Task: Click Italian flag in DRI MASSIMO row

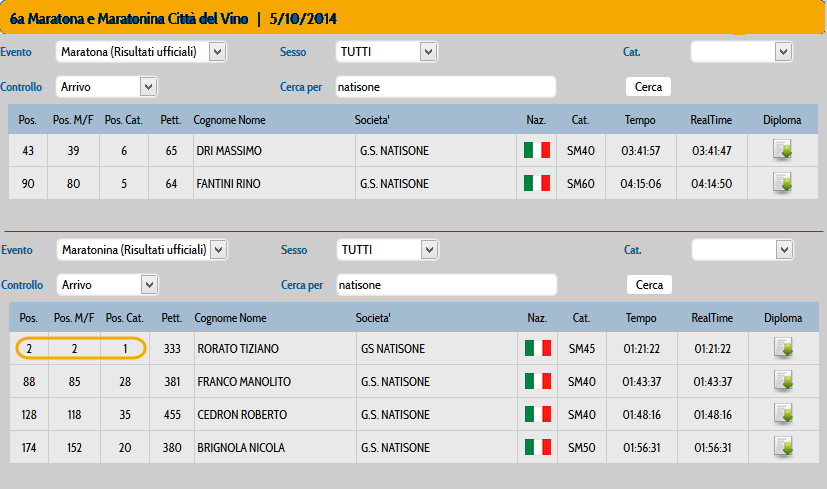Action: click(537, 150)
